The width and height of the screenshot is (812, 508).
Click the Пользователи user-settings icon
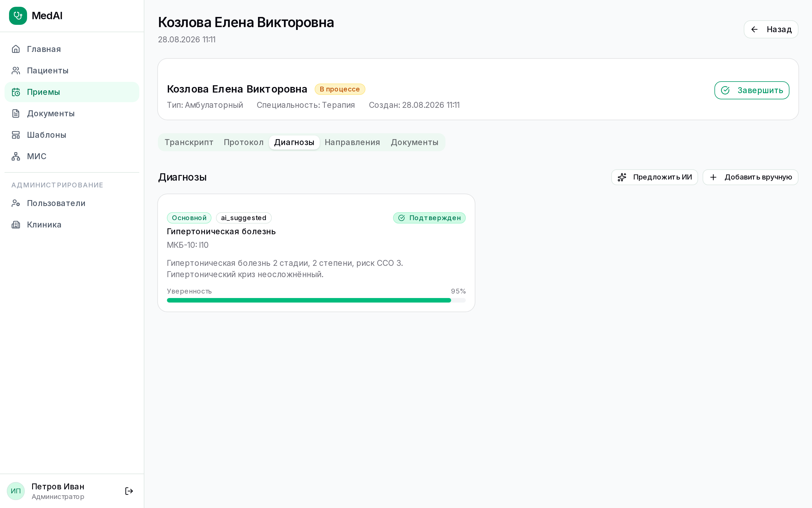16,203
